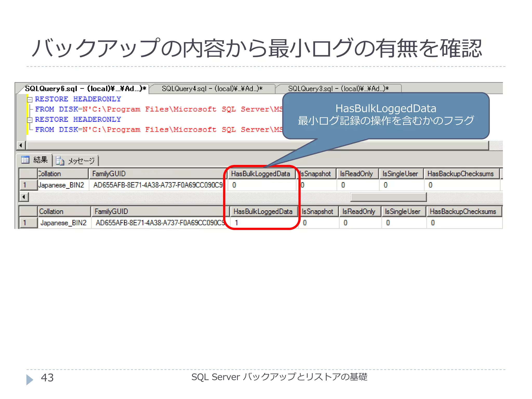Click the IsSingleUser value 0 in first grid
Image resolution: width=532 pixels, height=399 pixels.
click(401, 185)
